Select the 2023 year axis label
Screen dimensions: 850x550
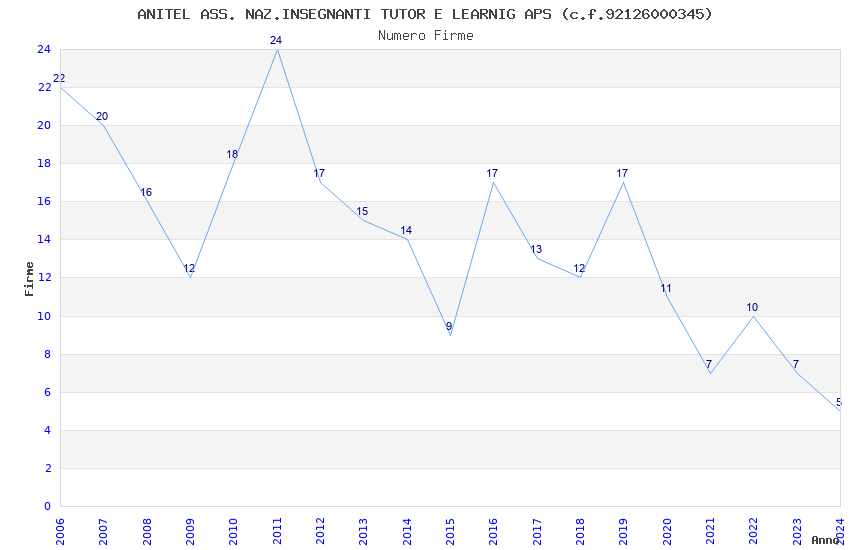pyautogui.click(x=797, y=531)
